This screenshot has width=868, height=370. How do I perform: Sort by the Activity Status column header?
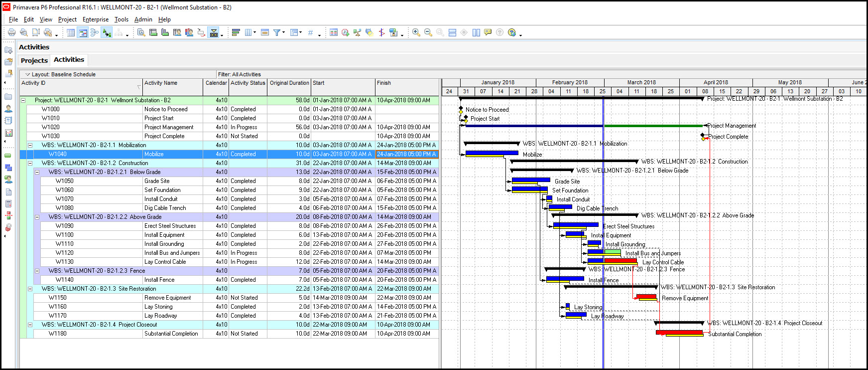[248, 87]
